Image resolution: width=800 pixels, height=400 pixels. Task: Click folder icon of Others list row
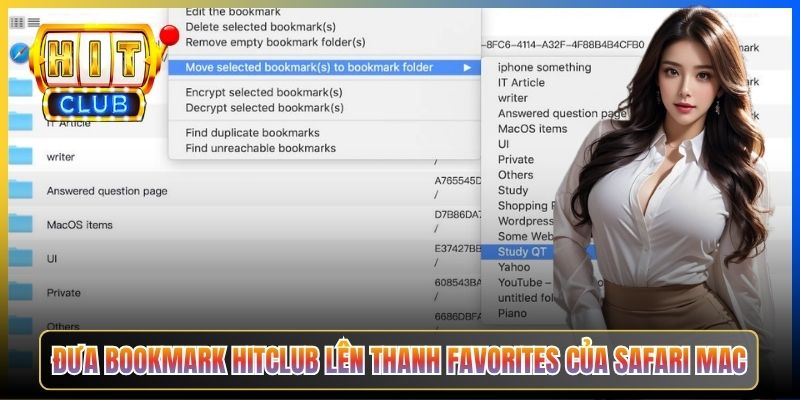(20, 325)
